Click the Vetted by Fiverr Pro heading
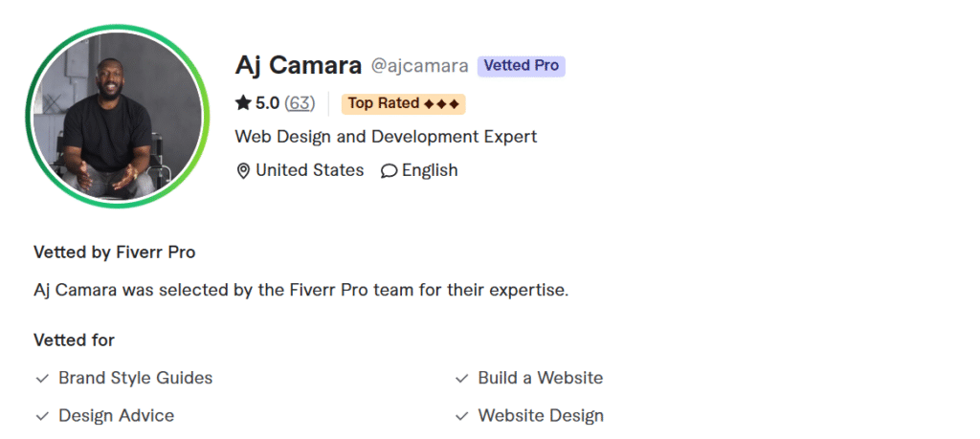This screenshot has width=980, height=439. click(114, 252)
